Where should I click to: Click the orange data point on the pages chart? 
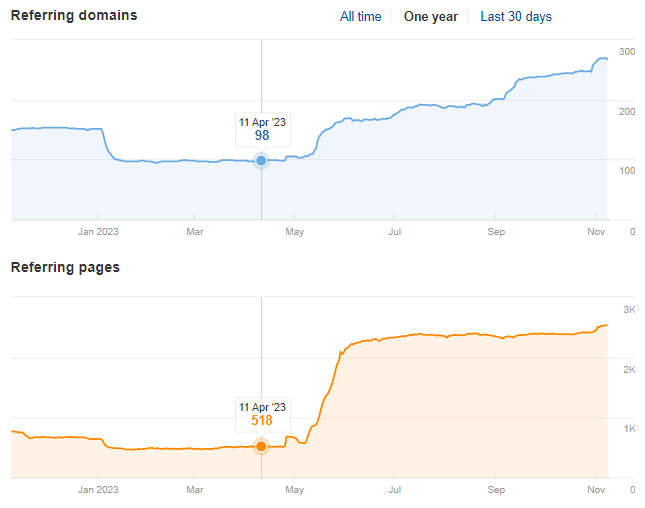[262, 446]
